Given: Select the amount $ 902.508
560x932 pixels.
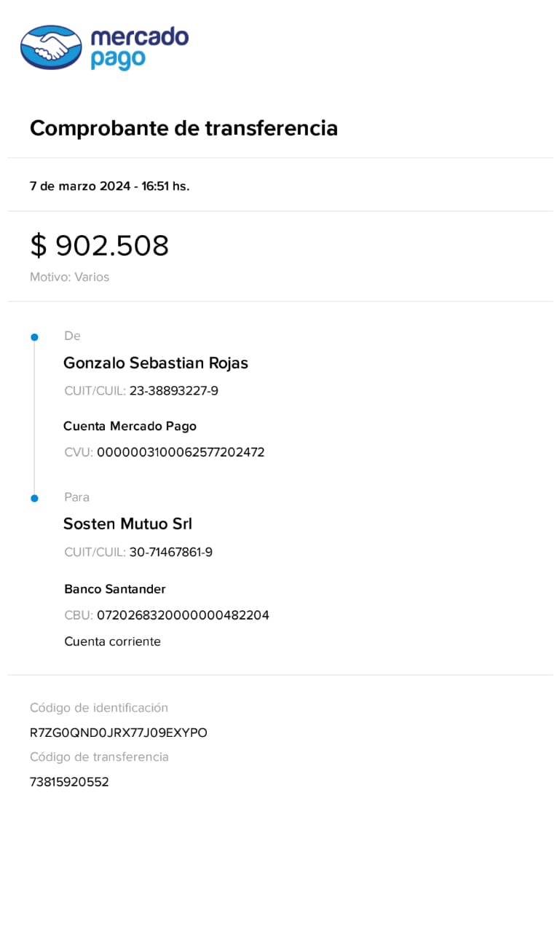Looking at the screenshot, I should tap(99, 245).
